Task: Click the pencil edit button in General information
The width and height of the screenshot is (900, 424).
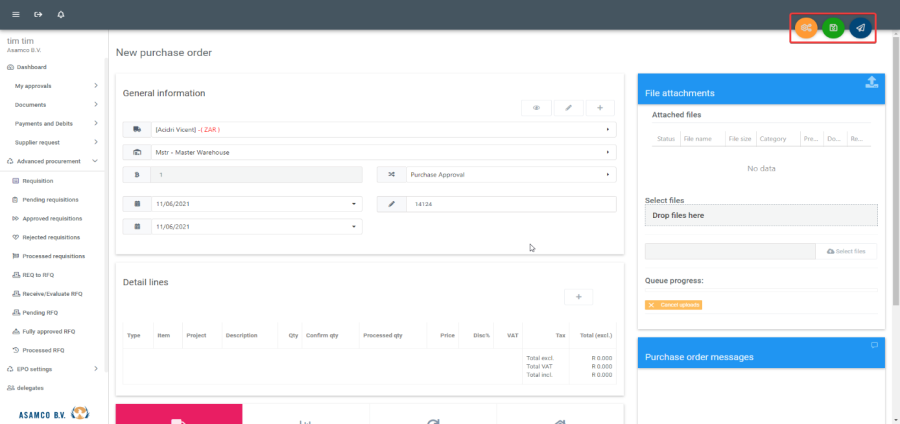Action: click(568, 107)
